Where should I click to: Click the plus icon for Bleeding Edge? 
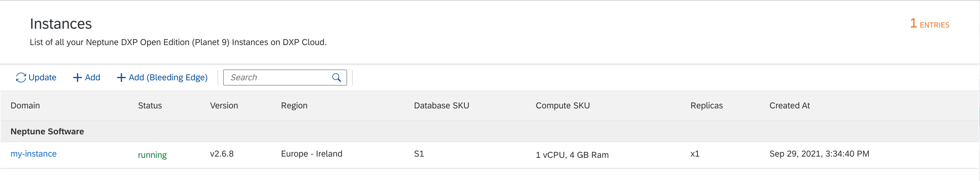121,78
